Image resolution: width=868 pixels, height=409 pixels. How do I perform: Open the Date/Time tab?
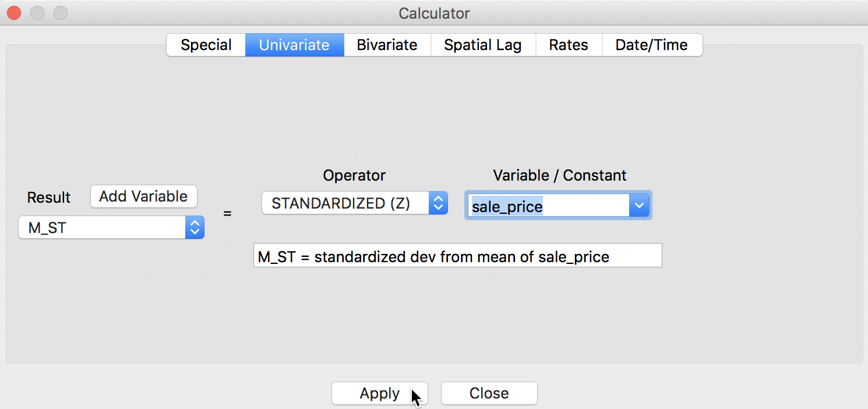[651, 45]
